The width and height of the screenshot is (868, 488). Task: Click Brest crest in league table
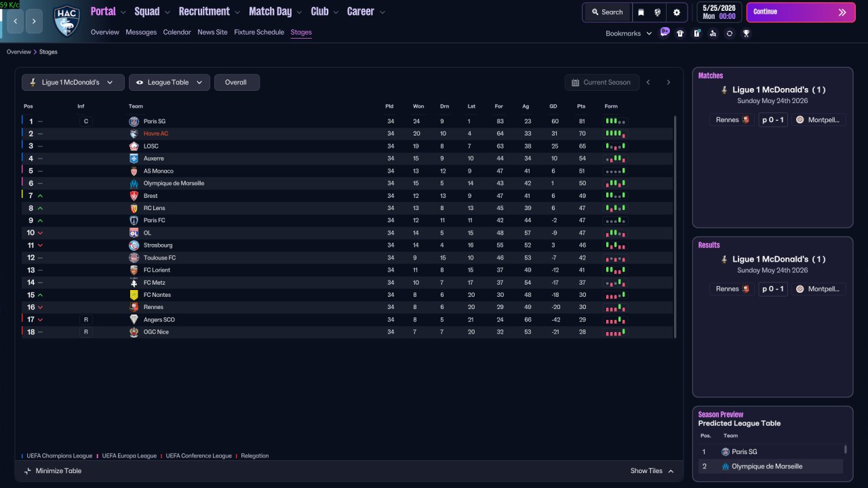point(134,196)
